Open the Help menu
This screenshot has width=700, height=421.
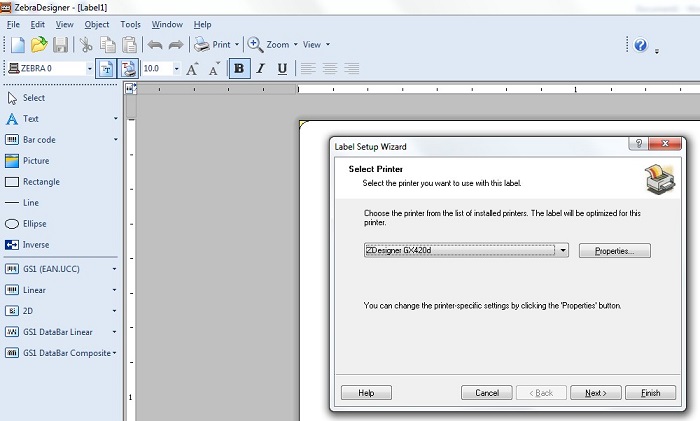202,25
